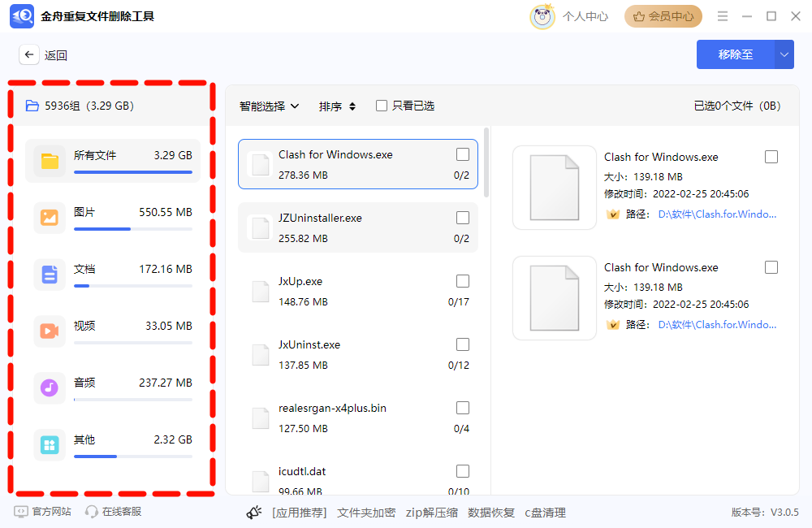This screenshot has height=528, width=812.
Task: Select the 视频 video icon
Action: [50, 331]
